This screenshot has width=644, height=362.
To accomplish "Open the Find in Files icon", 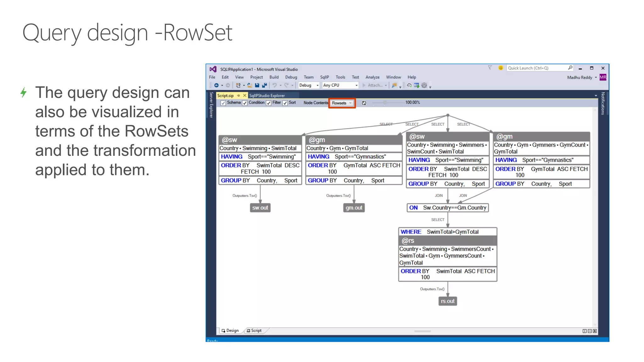I will point(394,85).
